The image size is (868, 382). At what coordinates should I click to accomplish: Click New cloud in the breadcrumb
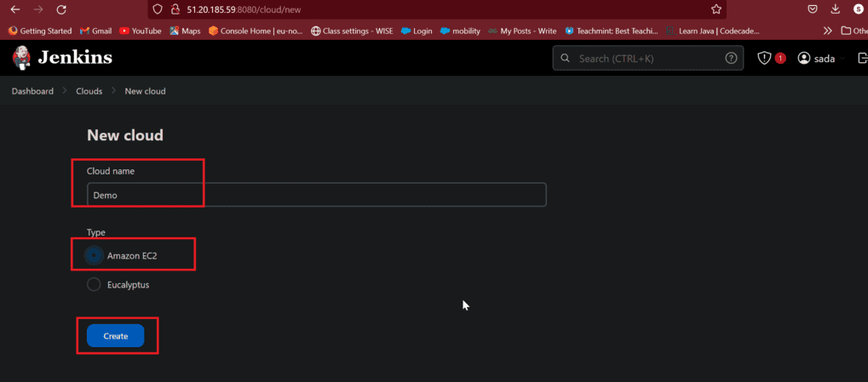click(145, 91)
